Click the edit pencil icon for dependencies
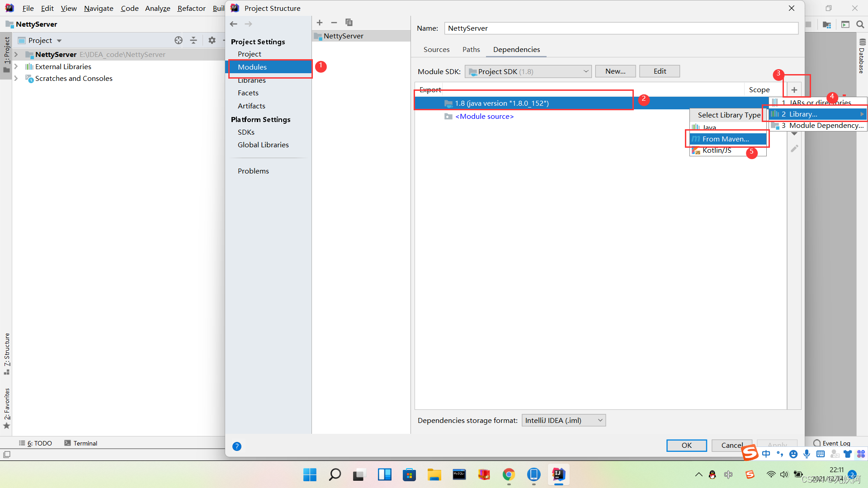 pyautogui.click(x=794, y=148)
